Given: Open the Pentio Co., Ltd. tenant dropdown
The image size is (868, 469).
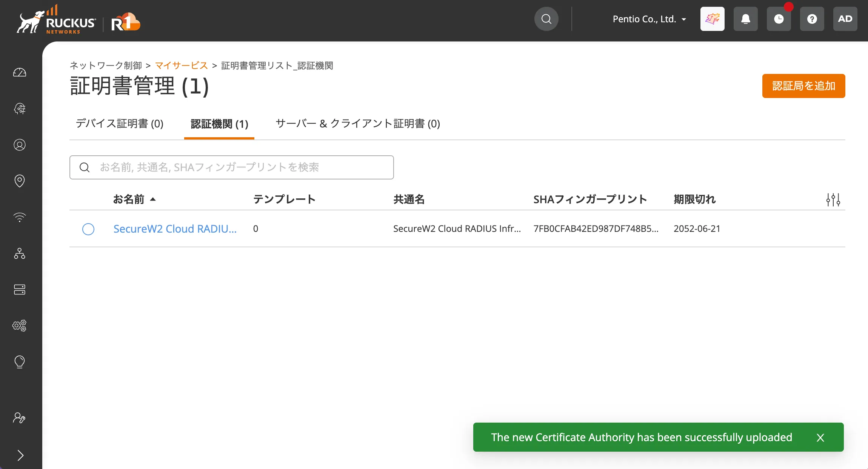Looking at the screenshot, I should coord(649,19).
